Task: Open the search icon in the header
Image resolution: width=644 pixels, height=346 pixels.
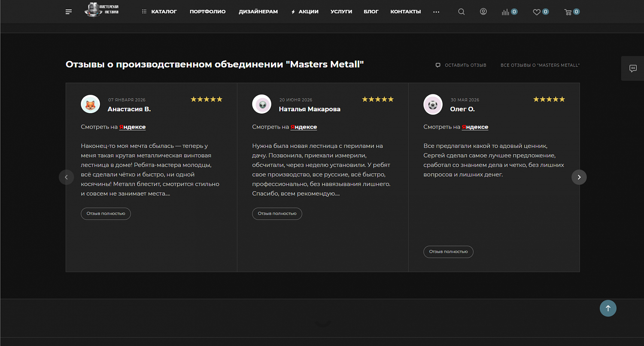Action: [462, 12]
